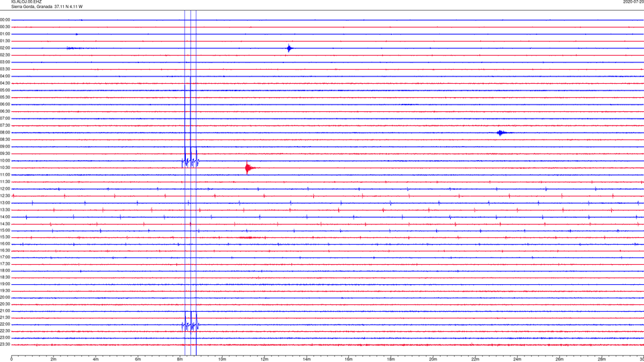Click the 12:00 time label

point(5,189)
